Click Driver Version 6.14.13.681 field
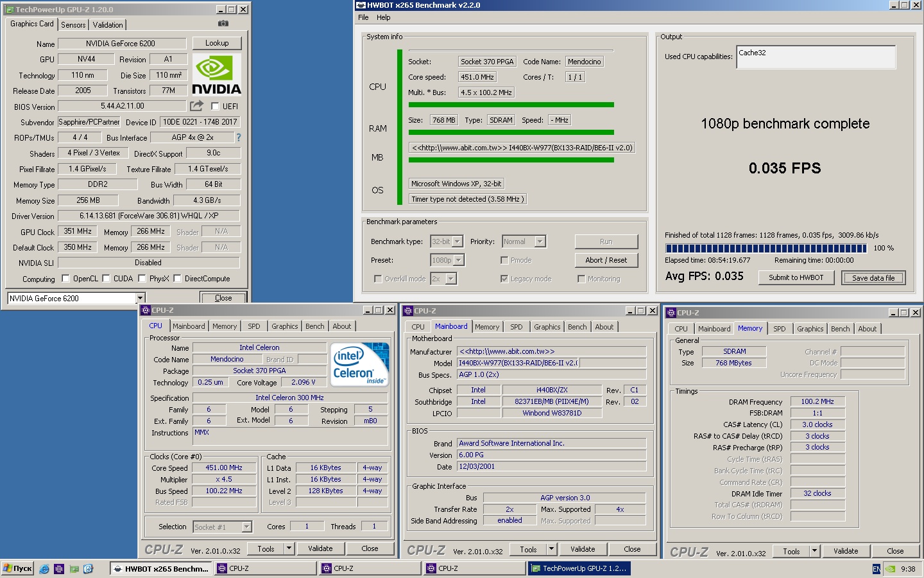Viewport: 924px width, 578px height. point(149,216)
